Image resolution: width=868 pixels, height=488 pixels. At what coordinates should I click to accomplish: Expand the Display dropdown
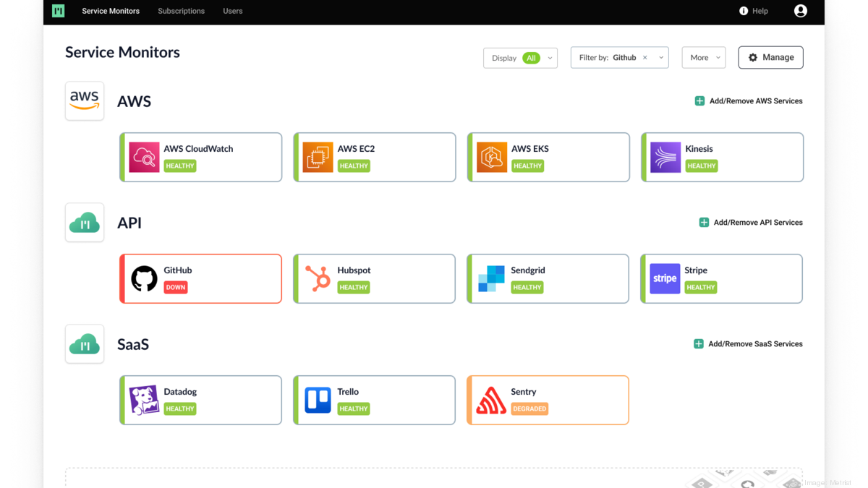point(550,58)
